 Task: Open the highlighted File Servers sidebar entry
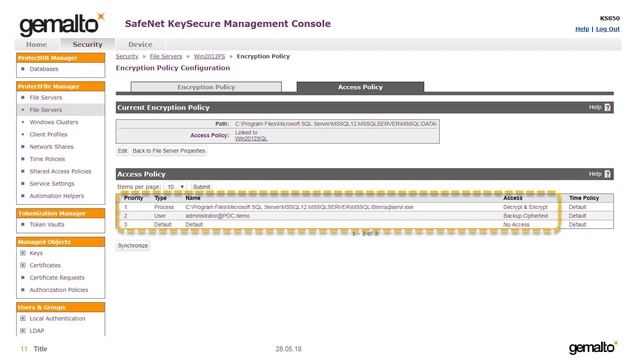click(x=46, y=110)
